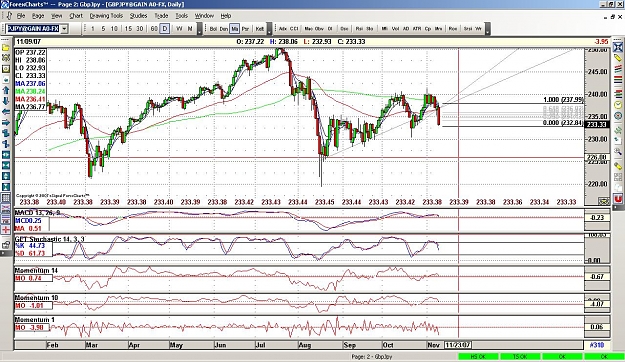
Task: Click the 11/23/07 date marker on time axis
Action: (x=458, y=344)
